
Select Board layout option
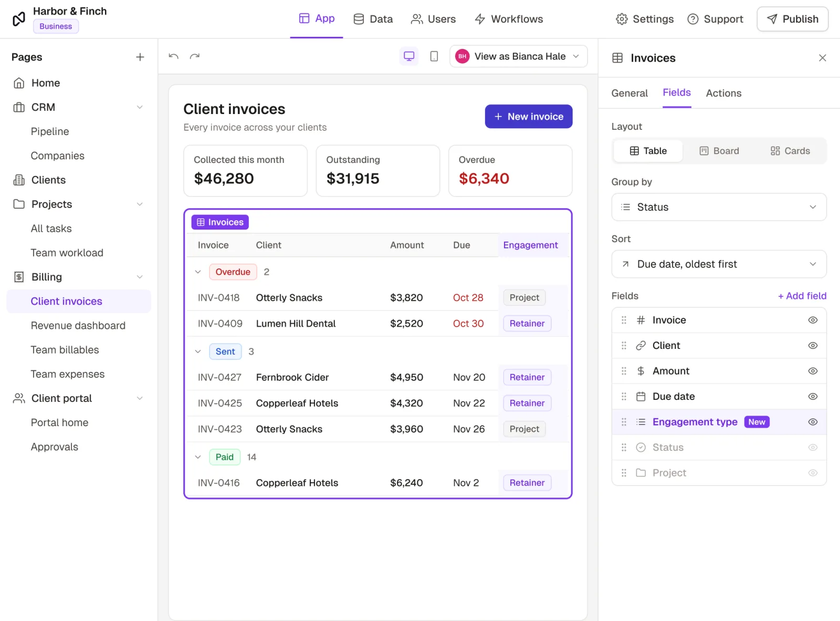click(x=719, y=151)
